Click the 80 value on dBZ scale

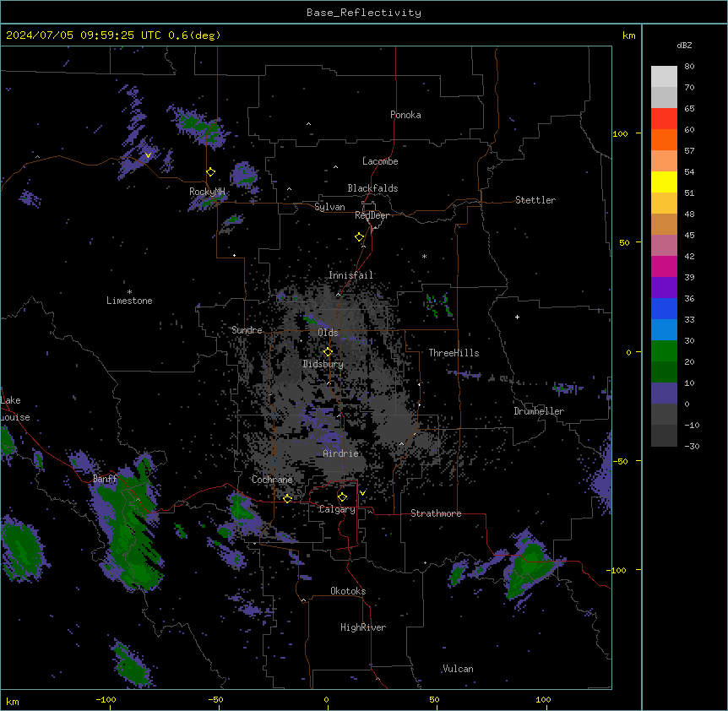[689, 67]
